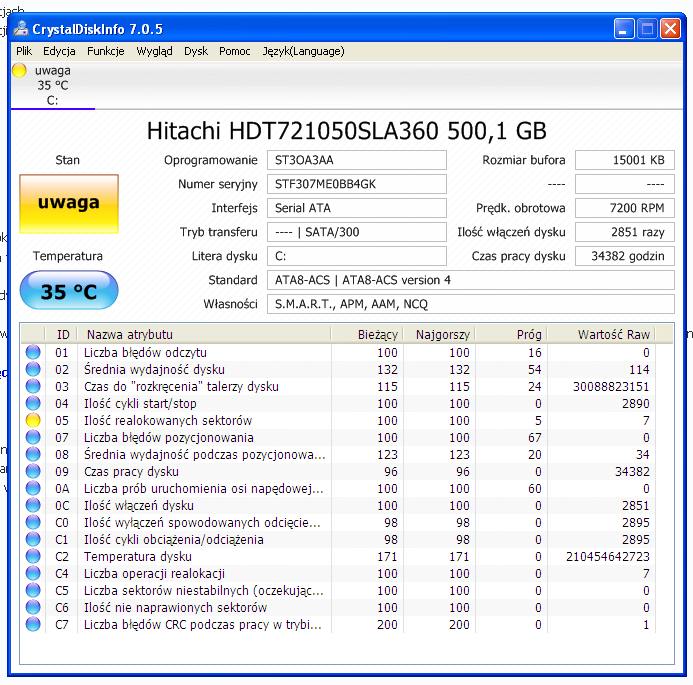This screenshot has height=685, width=693.
Task: Click the ATA8-ACS standard field
Action: (x=471, y=280)
